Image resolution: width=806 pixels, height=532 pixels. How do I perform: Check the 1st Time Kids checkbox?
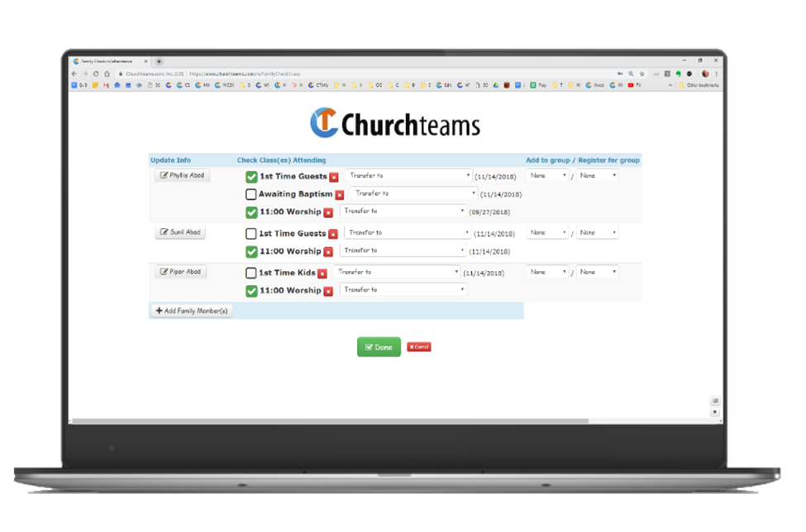click(x=250, y=273)
